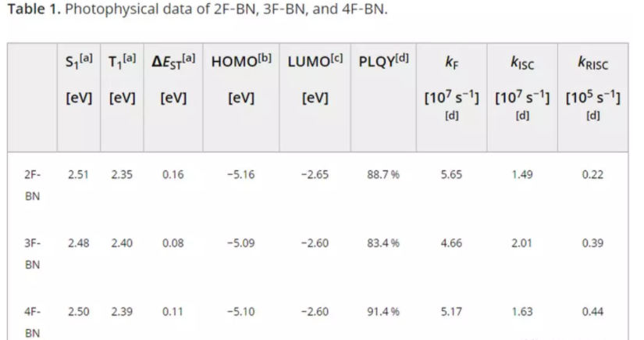Click the 91.4 % PLQY value
Viewport: 644px width, 340px height.
tap(383, 312)
